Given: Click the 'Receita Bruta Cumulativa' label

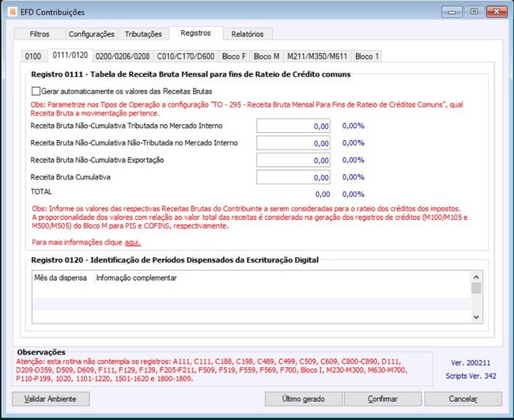Looking at the screenshot, I should pyautogui.click(x=70, y=177).
